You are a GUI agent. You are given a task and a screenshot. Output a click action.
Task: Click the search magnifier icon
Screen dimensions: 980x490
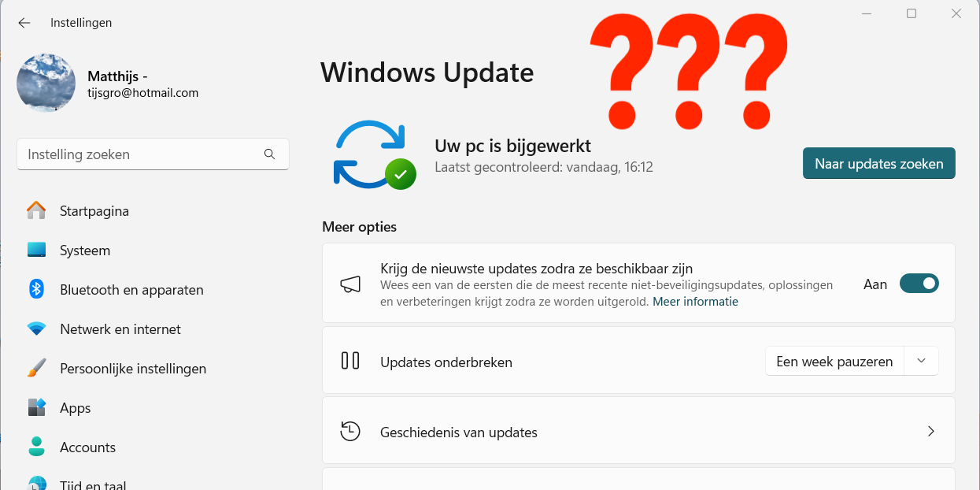click(x=269, y=154)
